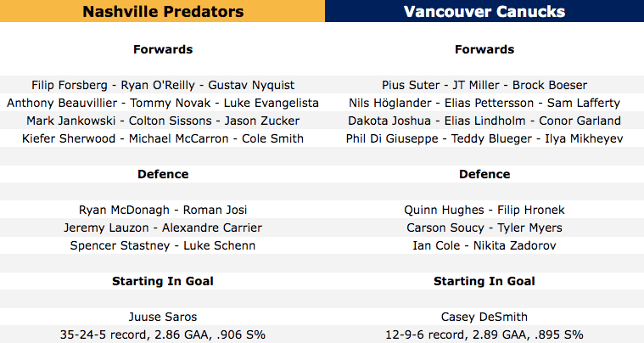Image resolution: width=644 pixels, height=343 pixels.
Task: Select the Forsberg - O'Reilly - Nyquist line
Action: coord(163,85)
